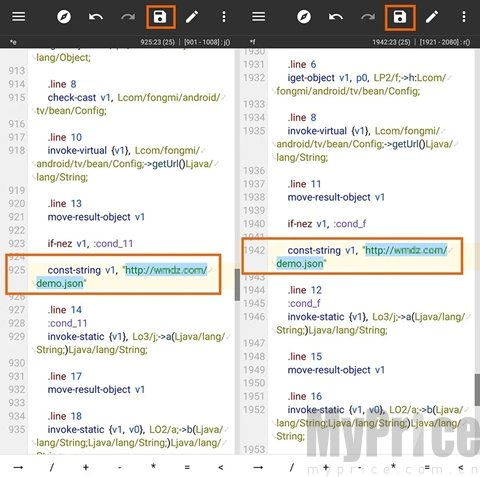The image size is (480, 477).
Task: Open hamburger menu in right editor
Action: (x=258, y=16)
